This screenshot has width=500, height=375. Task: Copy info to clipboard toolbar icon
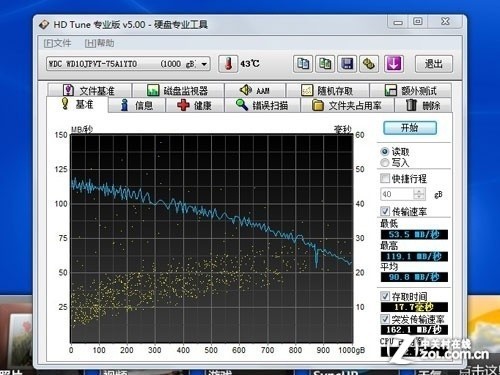tap(303, 63)
